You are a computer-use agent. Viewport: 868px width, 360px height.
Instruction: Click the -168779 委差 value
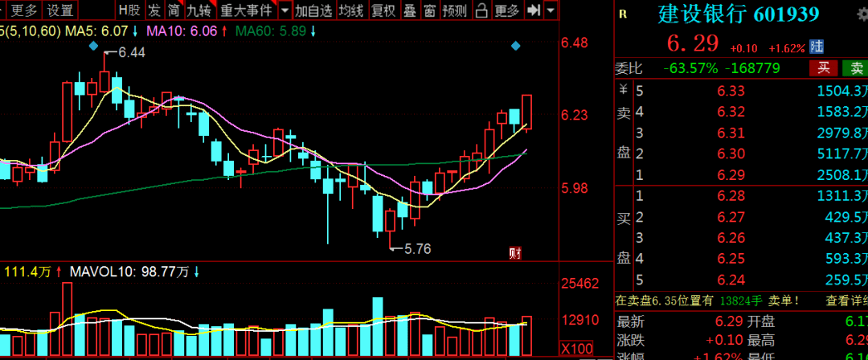(x=752, y=68)
